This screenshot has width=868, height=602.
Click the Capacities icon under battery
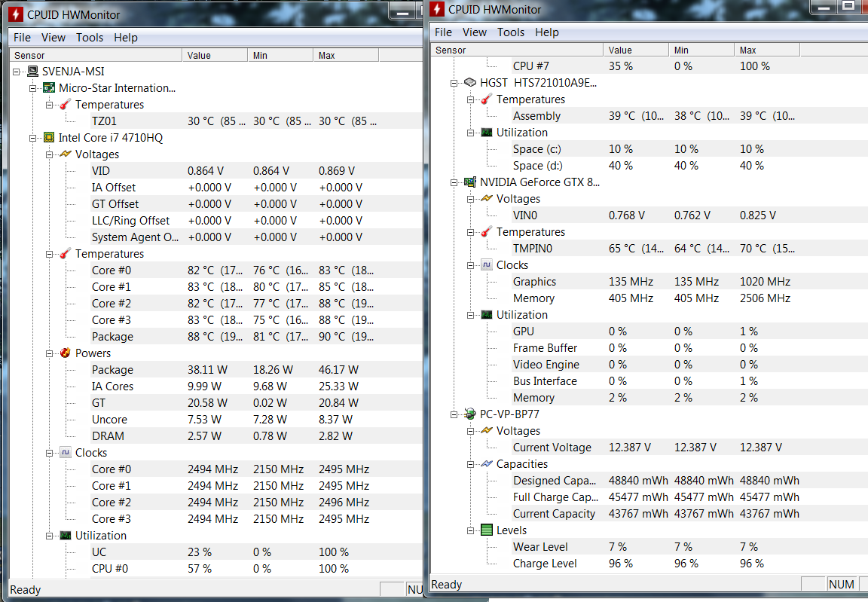coord(487,463)
